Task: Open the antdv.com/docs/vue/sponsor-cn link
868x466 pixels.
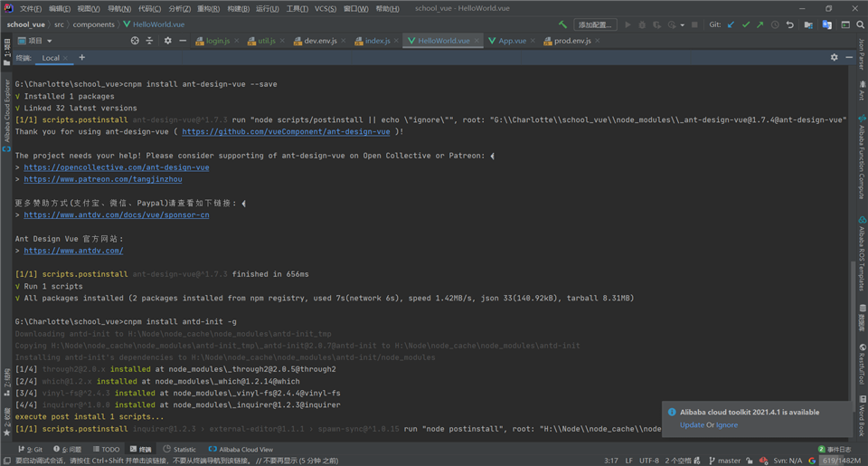Action: coord(117,215)
